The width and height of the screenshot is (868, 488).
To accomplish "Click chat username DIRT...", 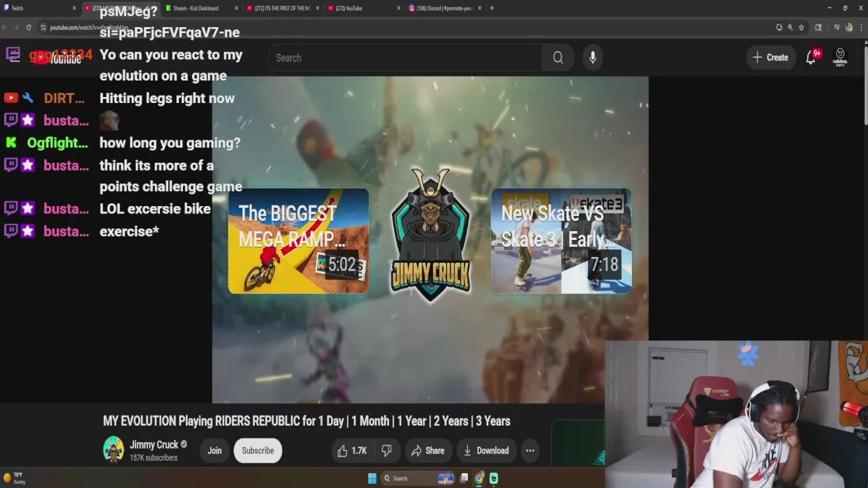I will 64,98.
